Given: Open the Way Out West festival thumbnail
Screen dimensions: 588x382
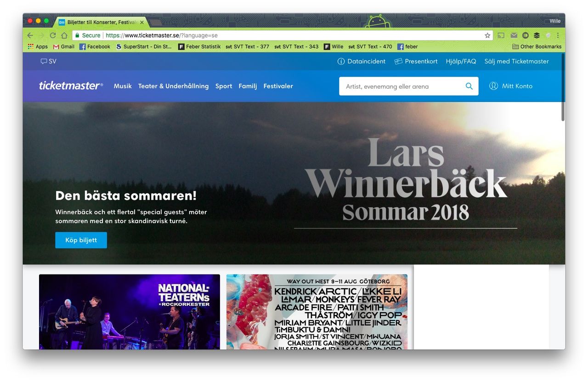Looking at the screenshot, I should coord(317,312).
